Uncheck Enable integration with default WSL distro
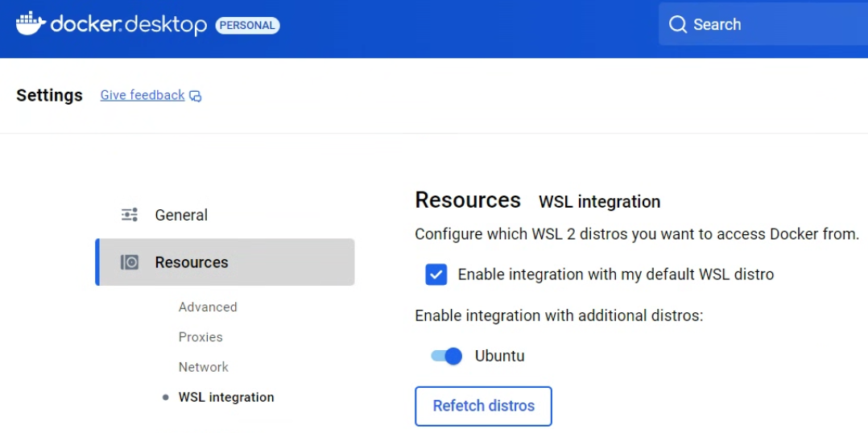Image resolution: width=868 pixels, height=433 pixels. point(436,274)
